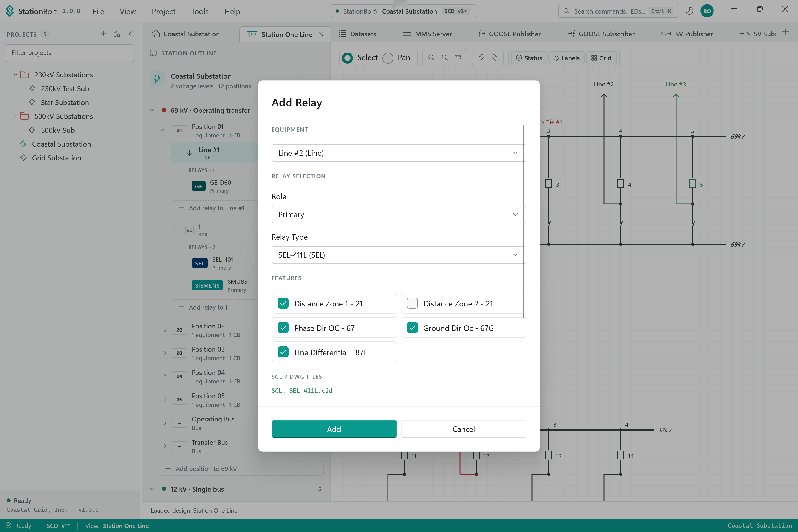Screen dimensions: 798x532
Task: Switch to the Datasets tab
Action: pos(358,34)
